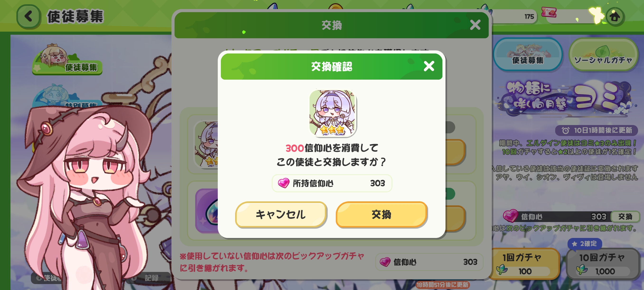
Task: Tap the three-star character thumbnail in dialog
Action: (x=333, y=113)
